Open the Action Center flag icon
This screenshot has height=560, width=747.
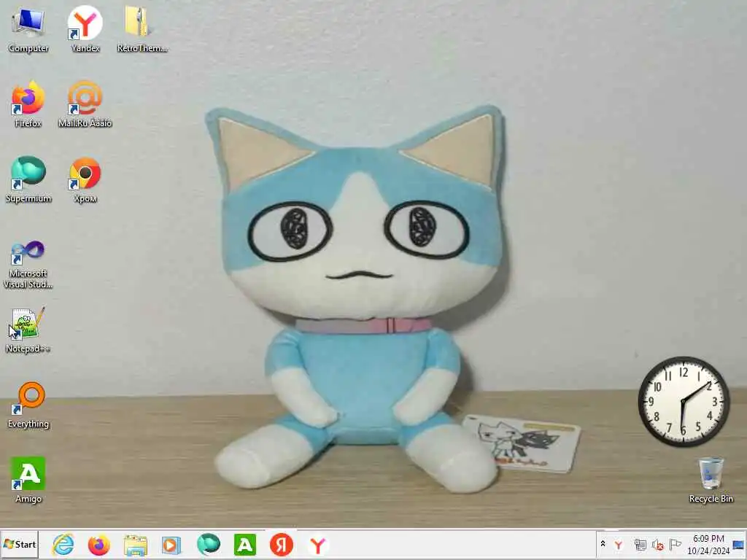pos(675,544)
